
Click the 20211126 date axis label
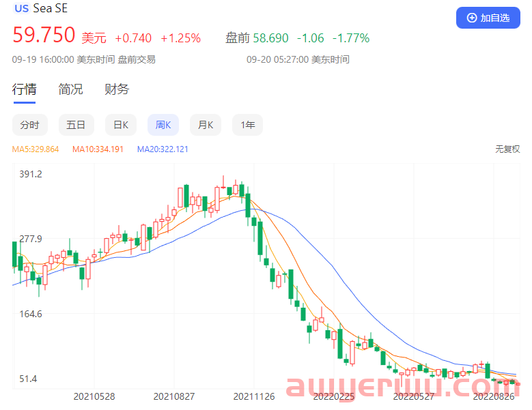click(x=254, y=396)
